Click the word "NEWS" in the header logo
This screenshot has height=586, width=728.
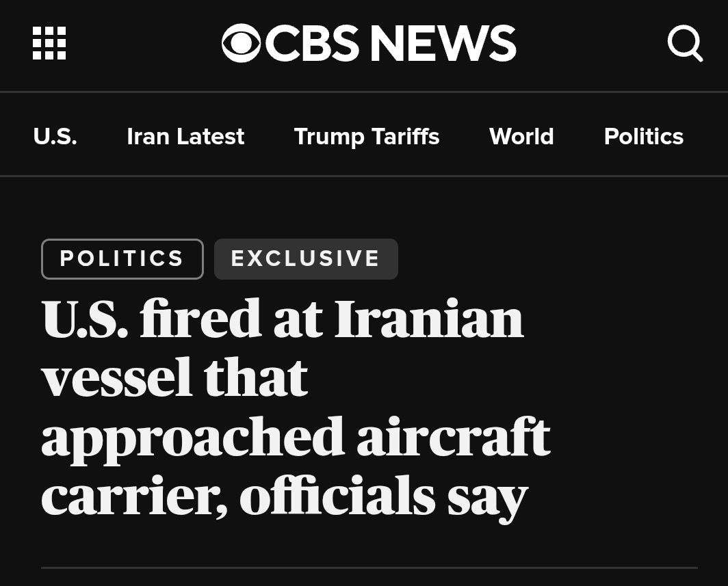click(443, 44)
